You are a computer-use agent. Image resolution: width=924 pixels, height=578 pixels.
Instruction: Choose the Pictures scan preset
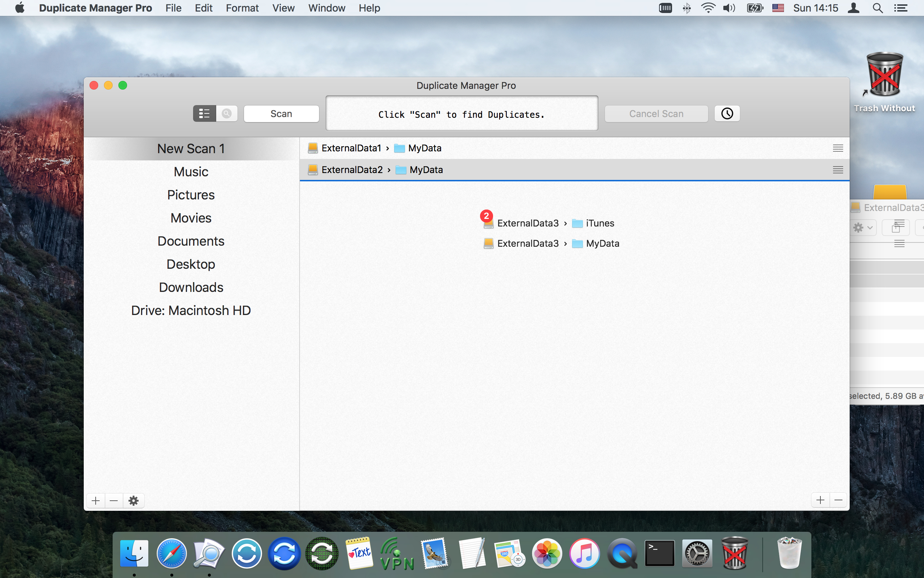point(191,195)
